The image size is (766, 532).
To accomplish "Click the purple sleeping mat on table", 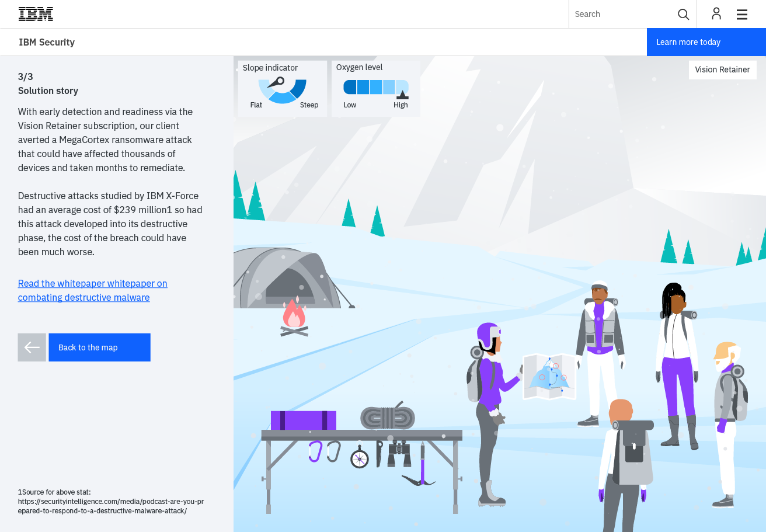I will tap(304, 420).
